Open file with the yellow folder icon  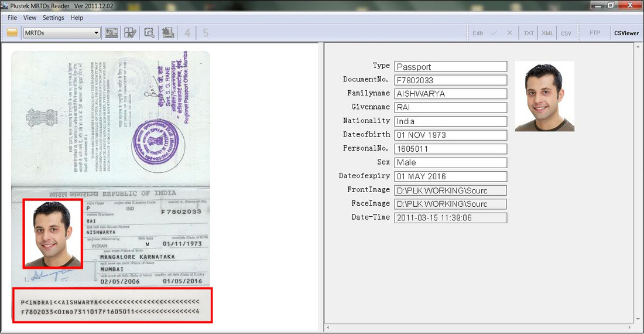pos(12,32)
